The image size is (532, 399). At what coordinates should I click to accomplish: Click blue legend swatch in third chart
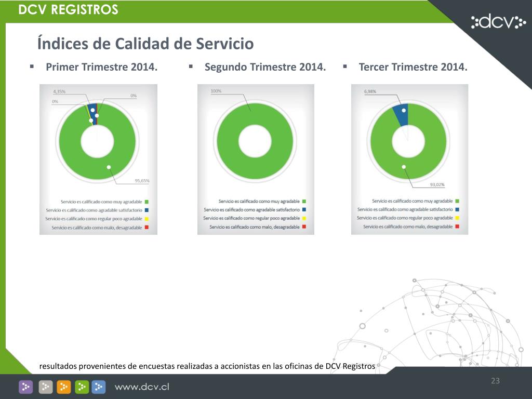pyautogui.click(x=457, y=209)
